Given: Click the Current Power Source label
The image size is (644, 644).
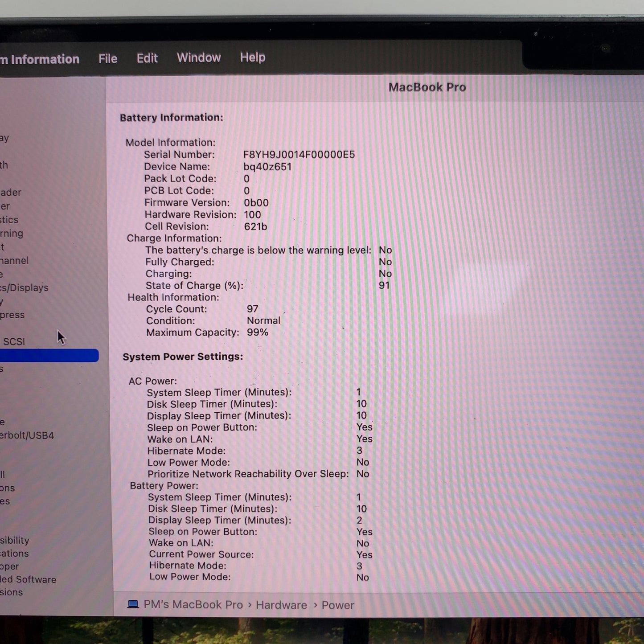Looking at the screenshot, I should pyautogui.click(x=201, y=554).
